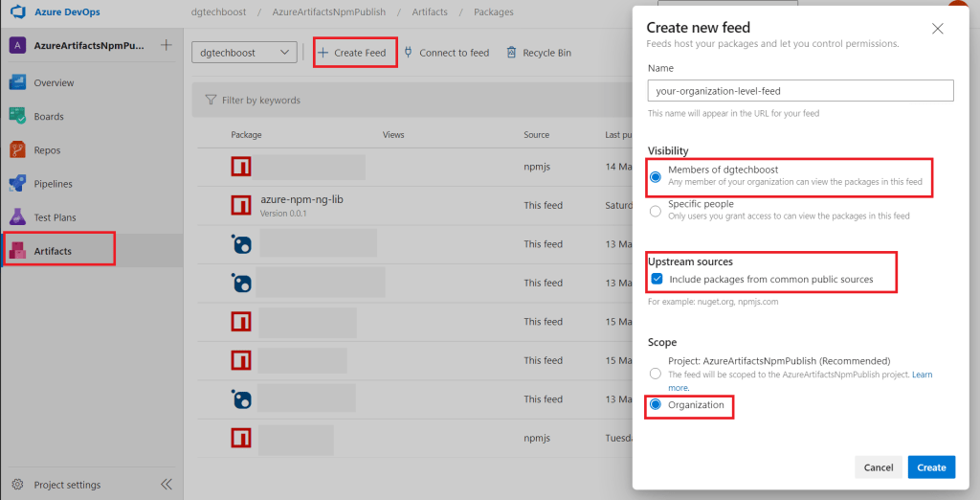Select Members of dgtechboost visibility option
Viewport: 980px width, 500px height.
656,176
